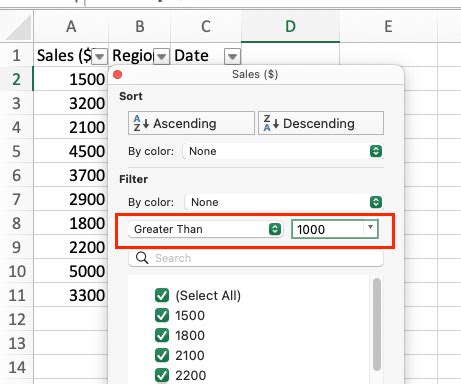The height and width of the screenshot is (384, 461).
Task: Click cell containing 3200
Action: [x=71, y=103]
